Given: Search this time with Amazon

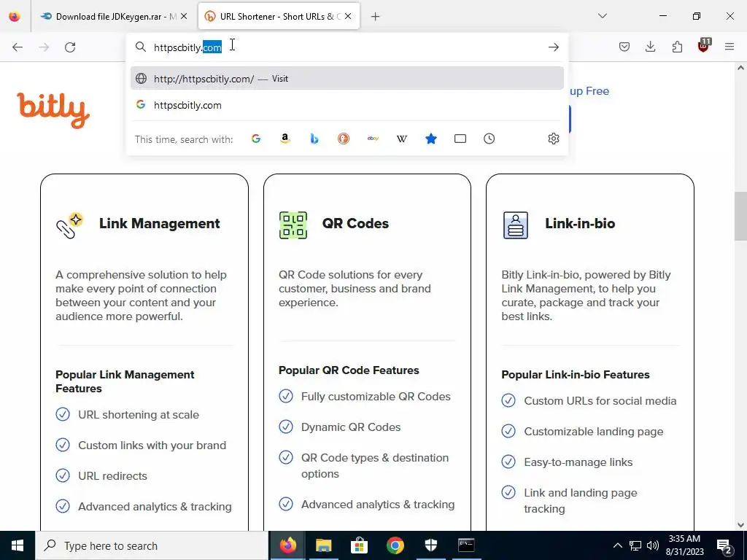Looking at the screenshot, I should click(x=285, y=139).
